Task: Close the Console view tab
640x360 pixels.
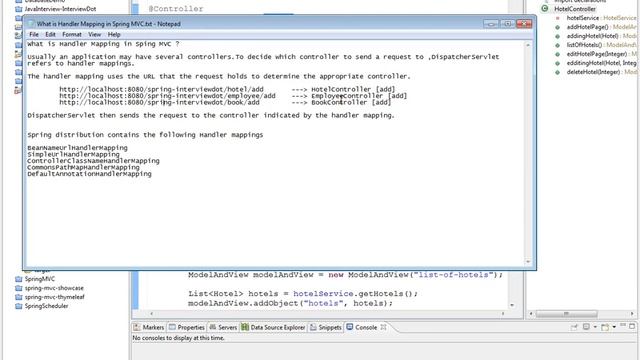Action: (383, 327)
